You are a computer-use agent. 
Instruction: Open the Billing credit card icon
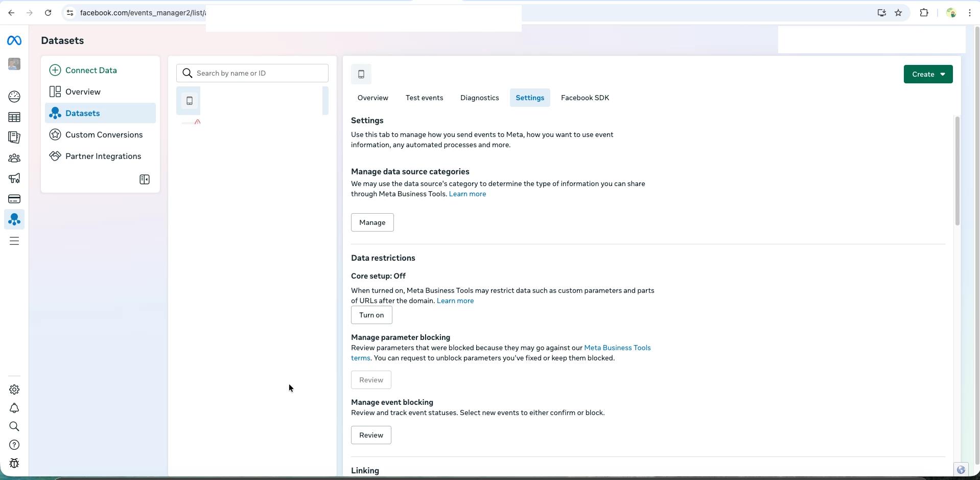coord(14,199)
